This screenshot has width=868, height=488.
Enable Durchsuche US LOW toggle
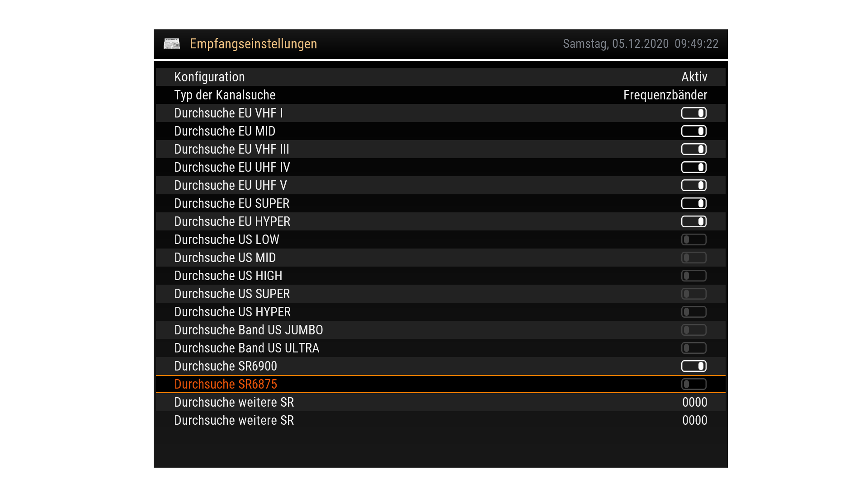693,239
